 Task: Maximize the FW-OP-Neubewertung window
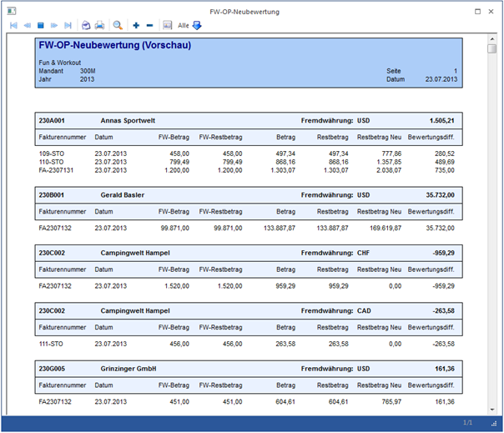(477, 12)
